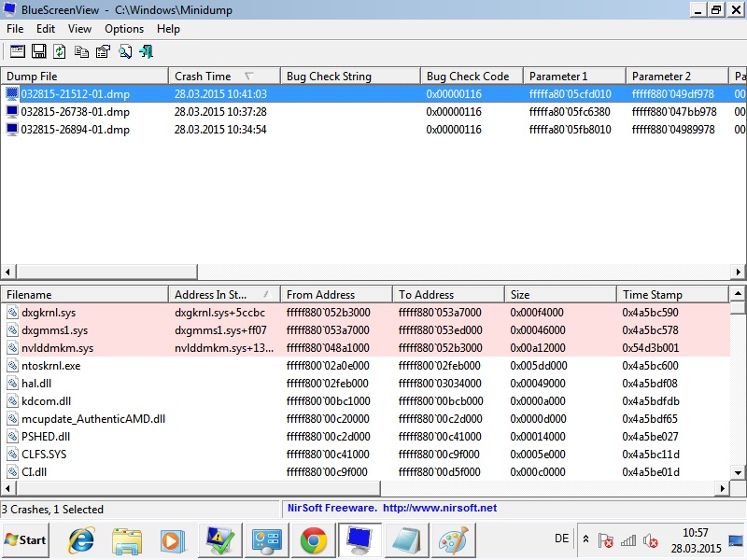Open Windows Explorer folder on taskbar
This screenshot has height=560, width=747.
(x=126, y=540)
